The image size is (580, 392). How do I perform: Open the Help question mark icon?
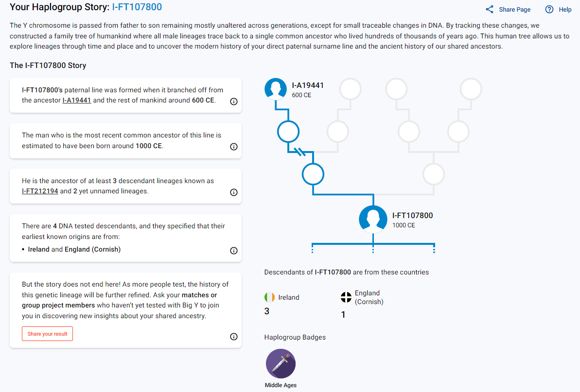tap(549, 10)
